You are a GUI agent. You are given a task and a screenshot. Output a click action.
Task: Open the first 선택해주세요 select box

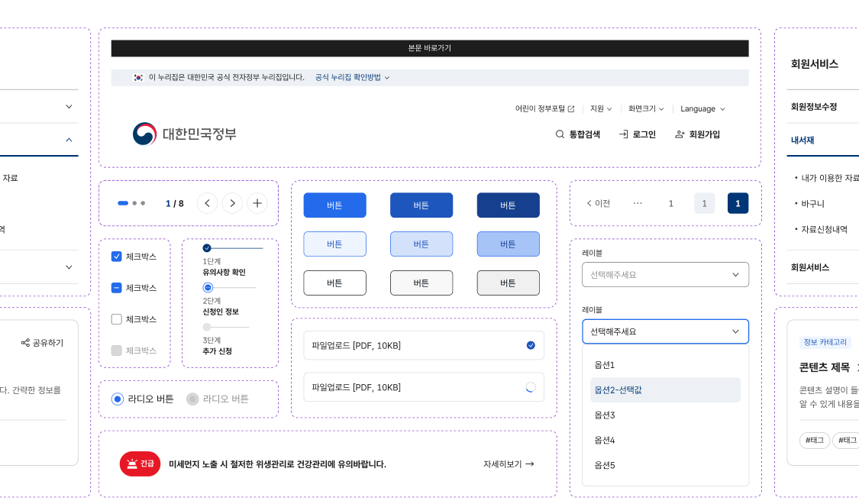pyautogui.click(x=665, y=274)
